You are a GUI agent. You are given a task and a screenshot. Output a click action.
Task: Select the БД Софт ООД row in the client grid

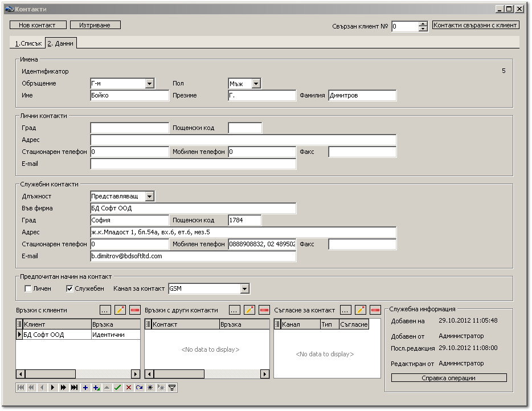tap(79, 335)
